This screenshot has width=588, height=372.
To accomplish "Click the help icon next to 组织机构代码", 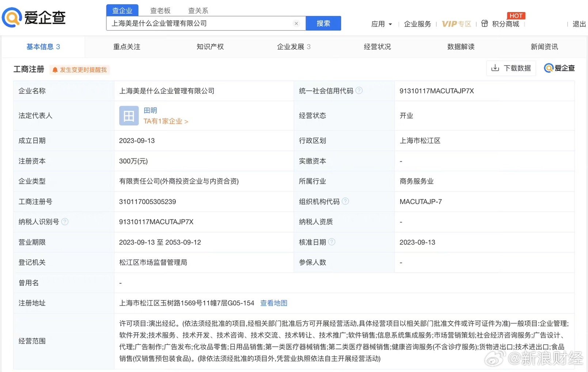I will (345, 201).
